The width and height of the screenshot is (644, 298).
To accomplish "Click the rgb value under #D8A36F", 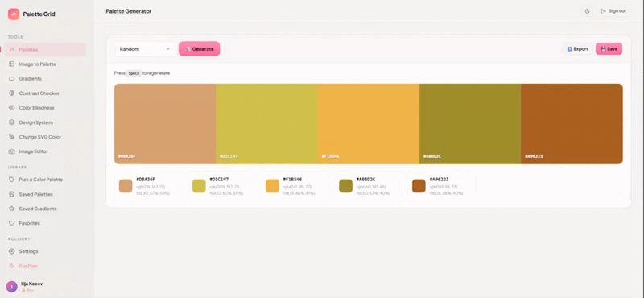I will (151, 187).
